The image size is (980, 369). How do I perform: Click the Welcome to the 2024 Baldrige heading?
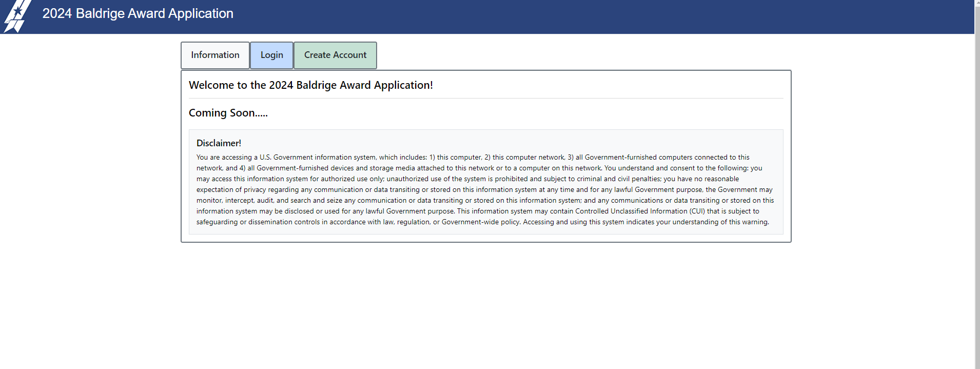[310, 85]
